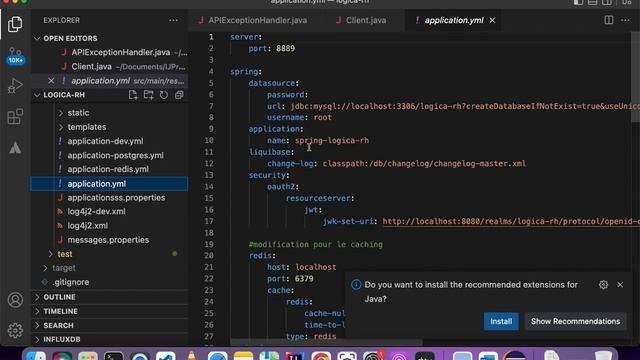
Task: Close application.yml in Open Editors list
Action: point(51,81)
